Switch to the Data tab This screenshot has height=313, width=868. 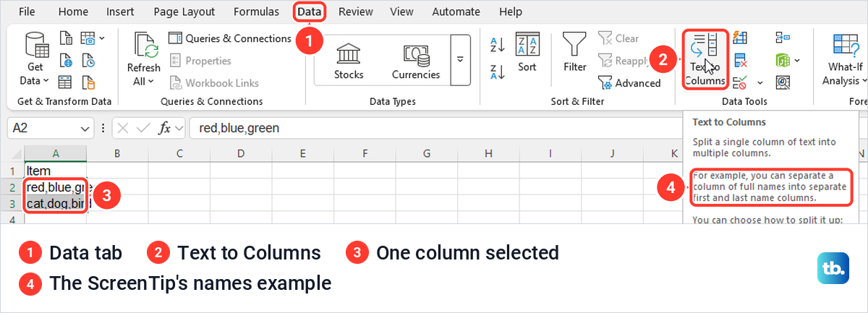point(310,12)
